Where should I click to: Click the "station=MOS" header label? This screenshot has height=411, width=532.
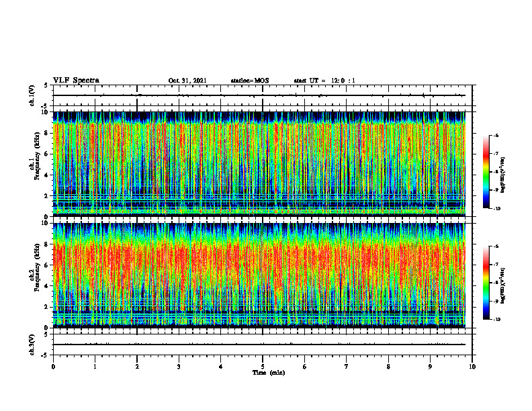point(250,81)
